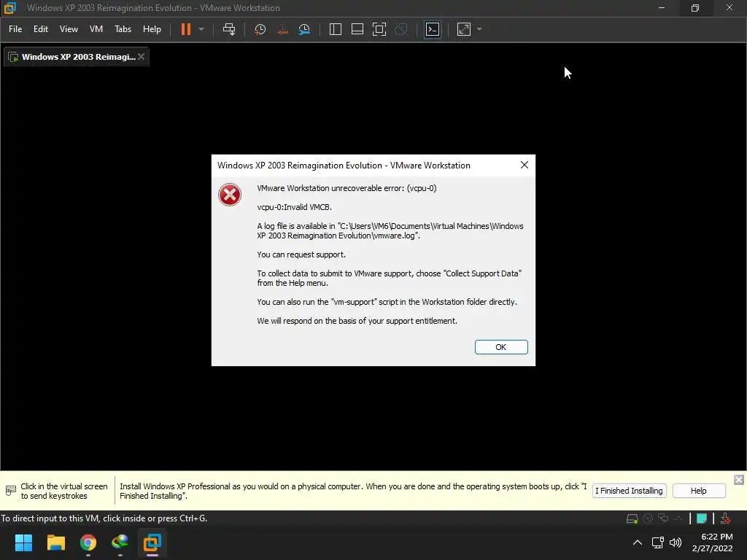
Task: Click the 'vcpu-0:Invalid VMCB.' error text
Action: [x=295, y=207]
